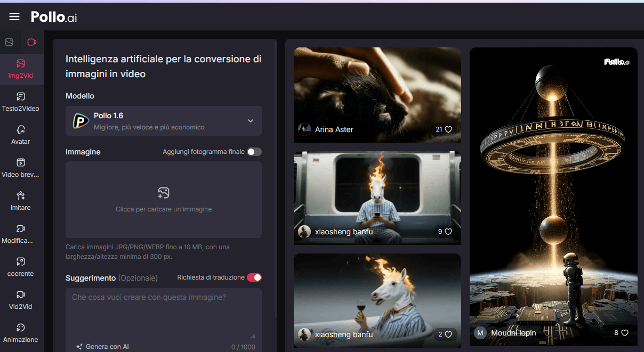This screenshot has width=644, height=352.
Task: Switch to the image mode tab at top
Action: click(x=9, y=42)
